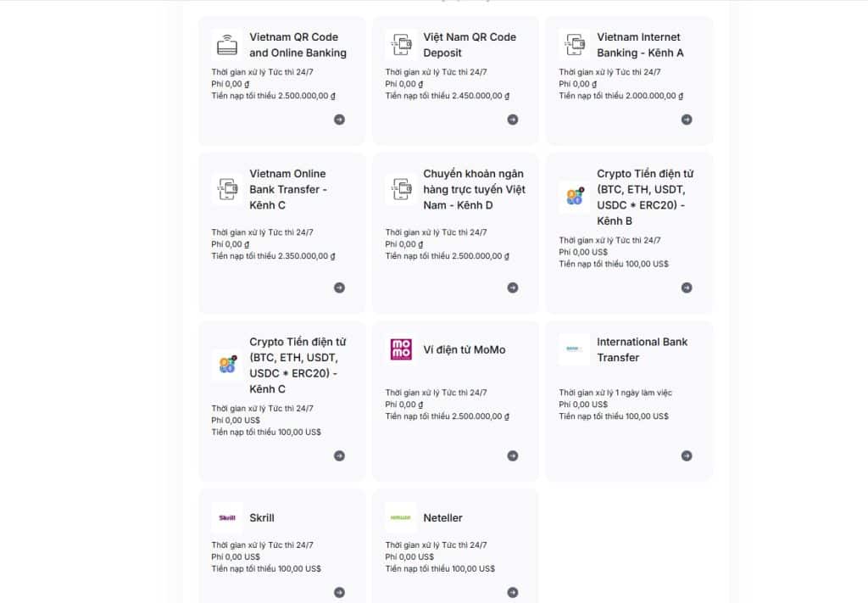Click the MoMo wallet logo
The height and width of the screenshot is (603, 868).
pos(400,349)
